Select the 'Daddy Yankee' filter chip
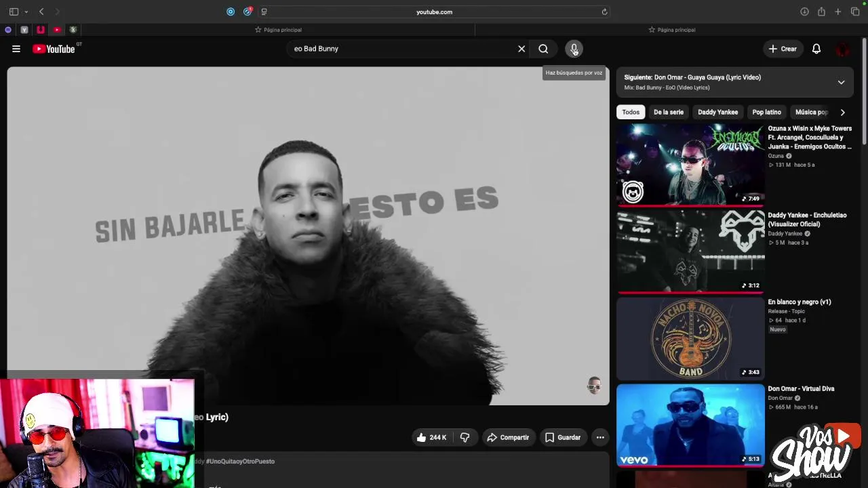The width and height of the screenshot is (868, 488). point(717,112)
